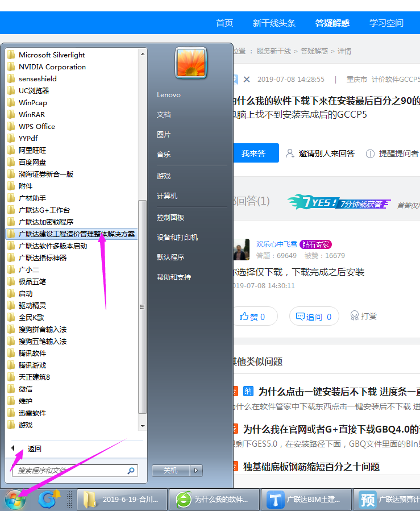
Task: Click the 追问 0 follow-up button
Action: pos(314,317)
